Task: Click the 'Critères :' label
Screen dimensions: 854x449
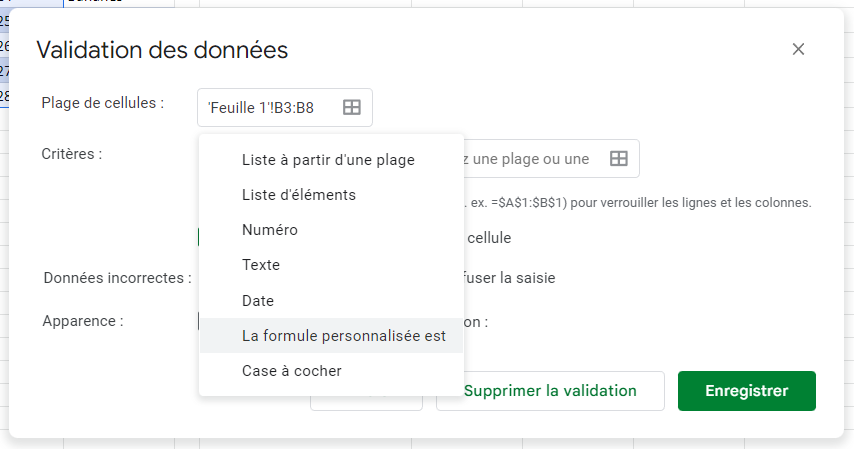Action: (x=72, y=154)
